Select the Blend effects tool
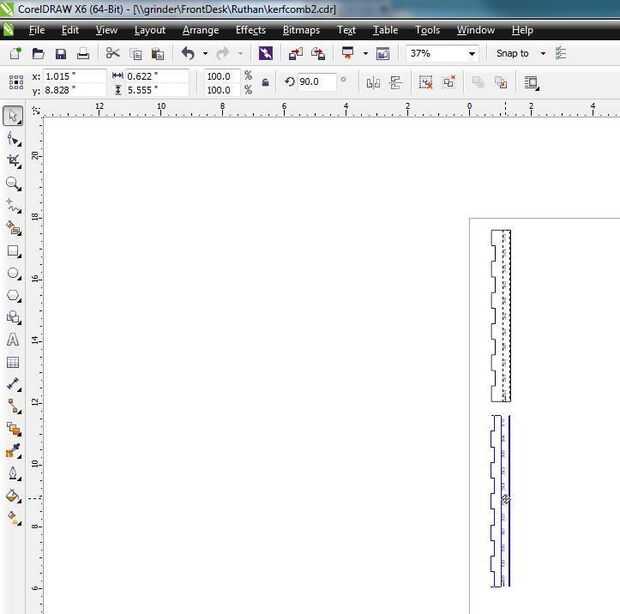This screenshot has width=620, height=614. (x=13, y=429)
